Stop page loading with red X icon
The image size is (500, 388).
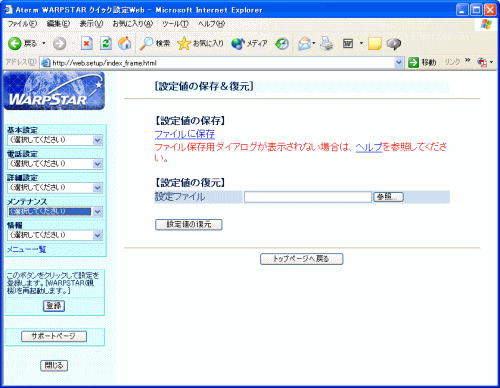click(87, 43)
